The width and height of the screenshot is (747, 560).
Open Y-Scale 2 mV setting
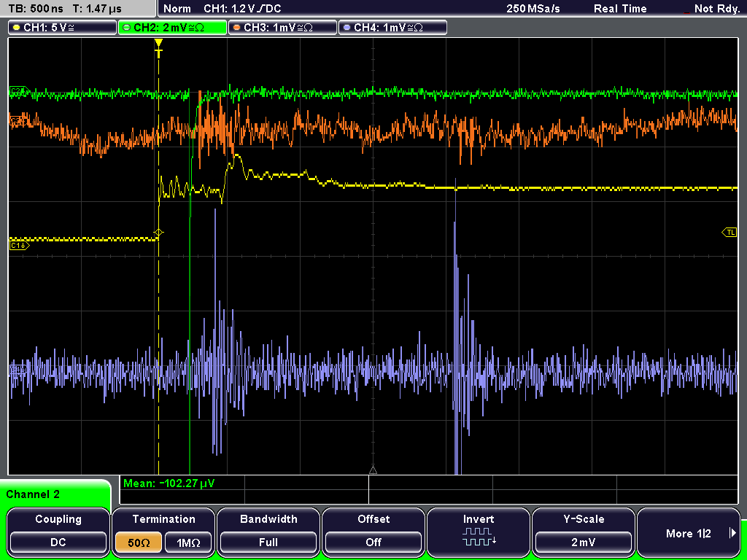coord(583,531)
